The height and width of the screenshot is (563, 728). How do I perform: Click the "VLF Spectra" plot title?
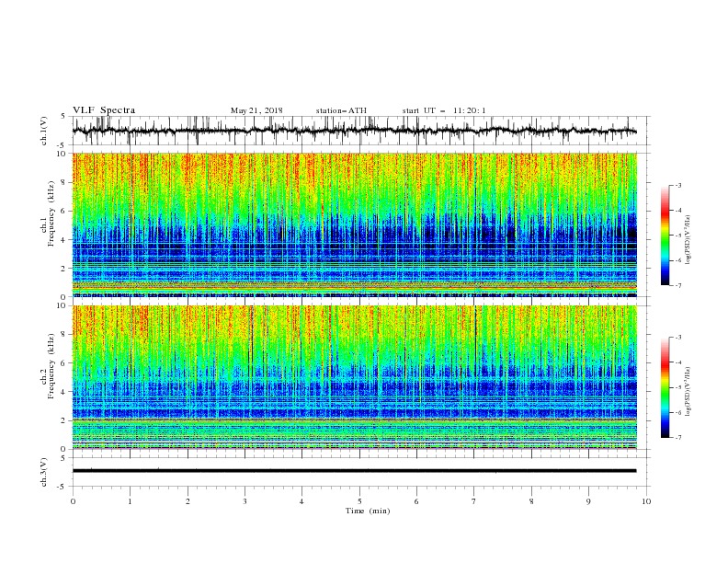(x=104, y=110)
